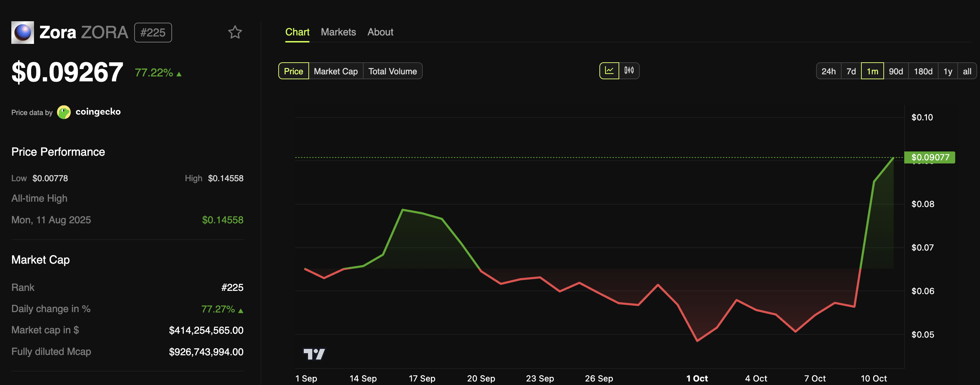980x385 pixels.
Task: Switch to candlestick chart view icon
Action: coord(629,71)
